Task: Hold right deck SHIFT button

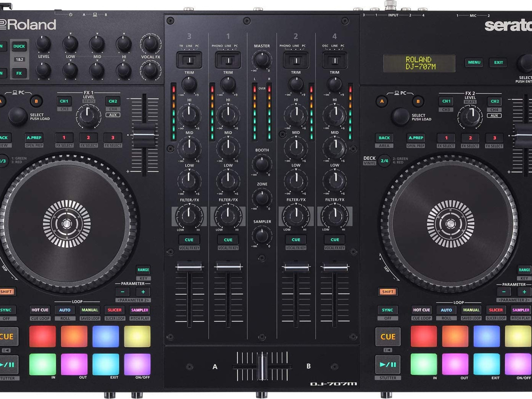Action: coord(388,292)
